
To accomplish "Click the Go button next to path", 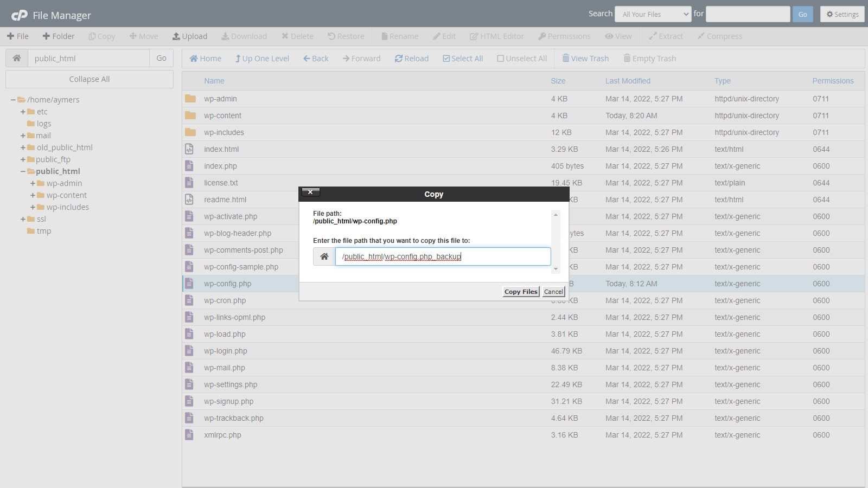I will click(x=161, y=58).
